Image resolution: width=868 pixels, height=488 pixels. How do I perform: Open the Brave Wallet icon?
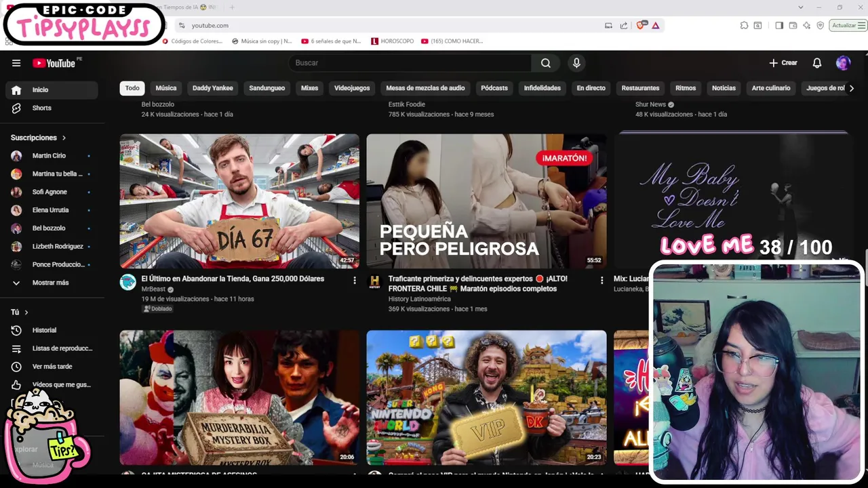coord(793,25)
